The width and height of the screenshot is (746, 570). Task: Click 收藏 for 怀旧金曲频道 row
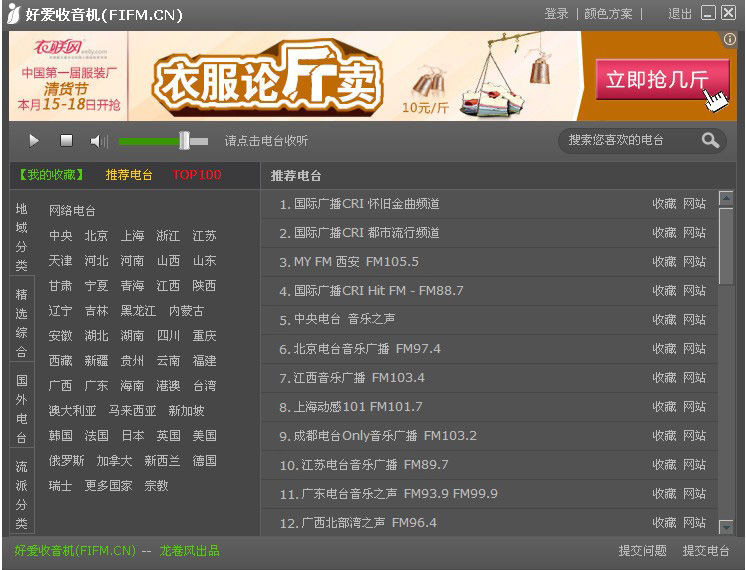664,204
